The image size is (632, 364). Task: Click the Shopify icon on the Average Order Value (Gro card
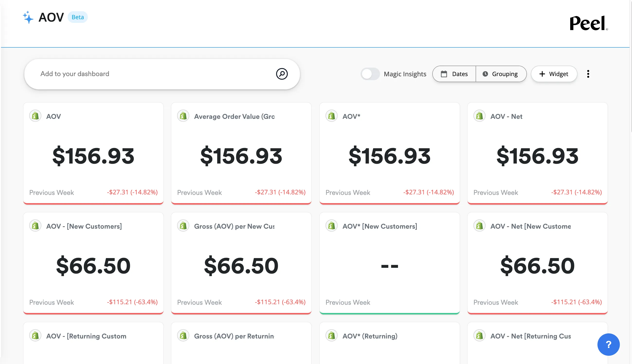coord(183,116)
